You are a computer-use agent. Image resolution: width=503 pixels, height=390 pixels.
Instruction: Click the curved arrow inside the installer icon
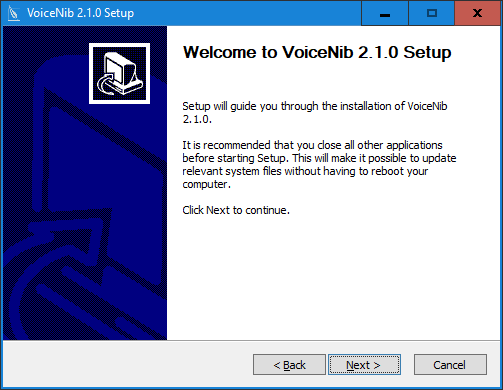coord(105,84)
